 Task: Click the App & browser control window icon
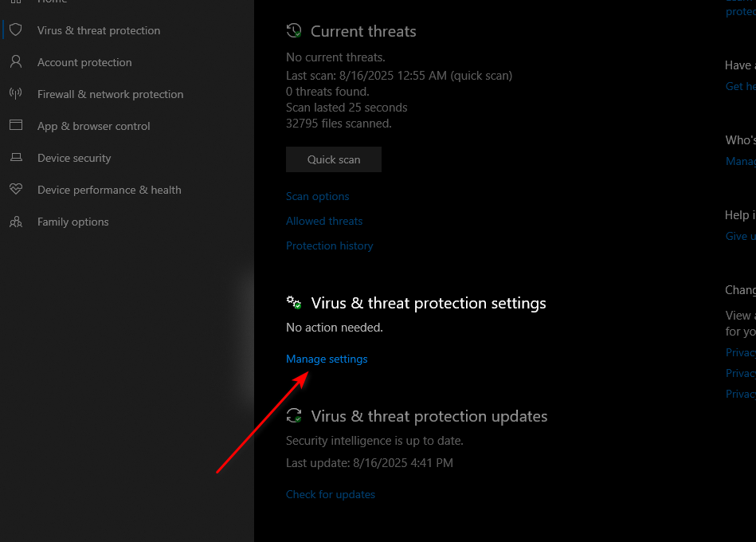click(x=15, y=126)
